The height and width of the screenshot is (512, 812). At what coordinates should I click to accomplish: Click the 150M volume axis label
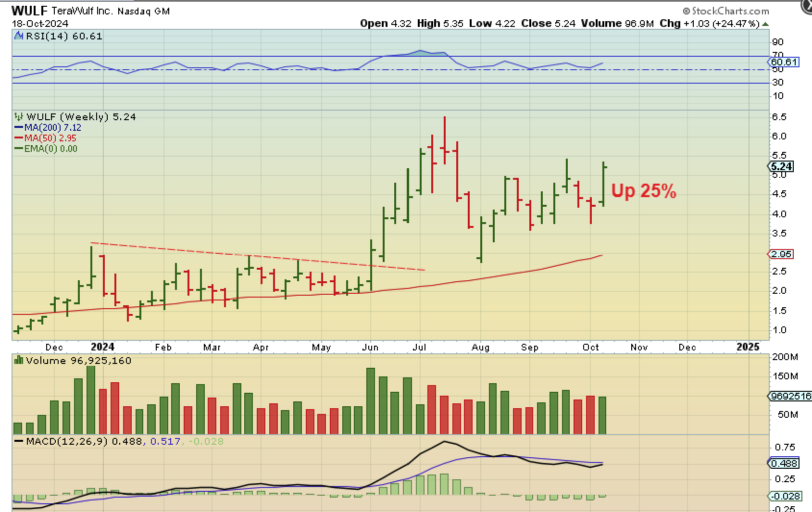pyautogui.click(x=785, y=376)
